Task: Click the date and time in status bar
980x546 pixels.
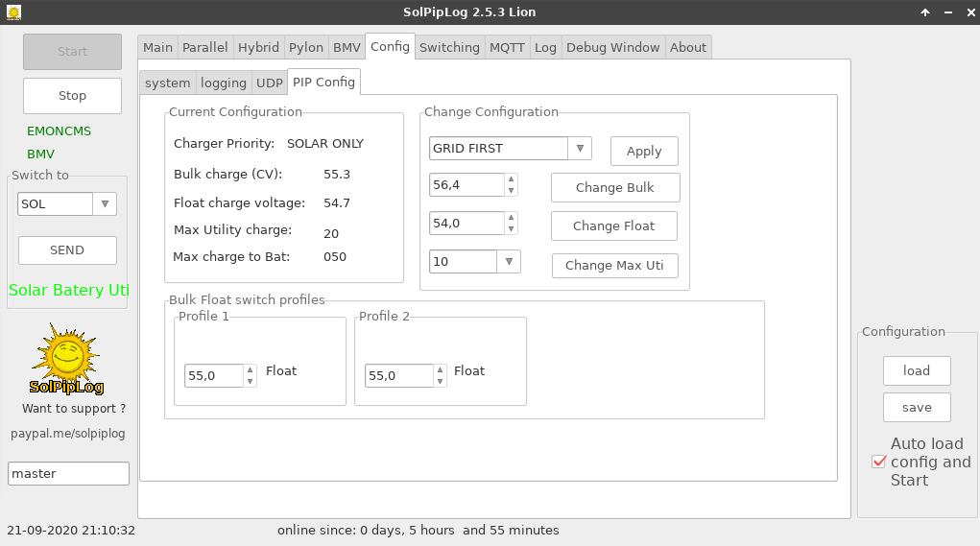Action: [71, 531]
